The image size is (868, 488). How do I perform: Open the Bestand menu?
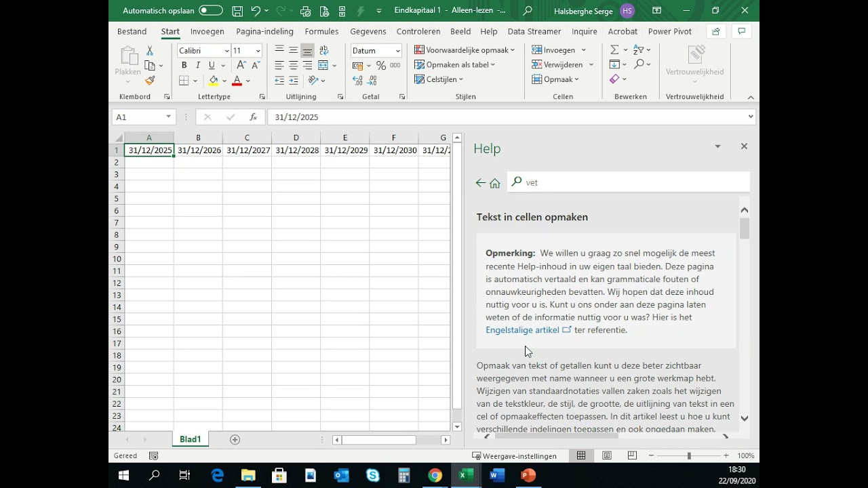[x=132, y=32]
